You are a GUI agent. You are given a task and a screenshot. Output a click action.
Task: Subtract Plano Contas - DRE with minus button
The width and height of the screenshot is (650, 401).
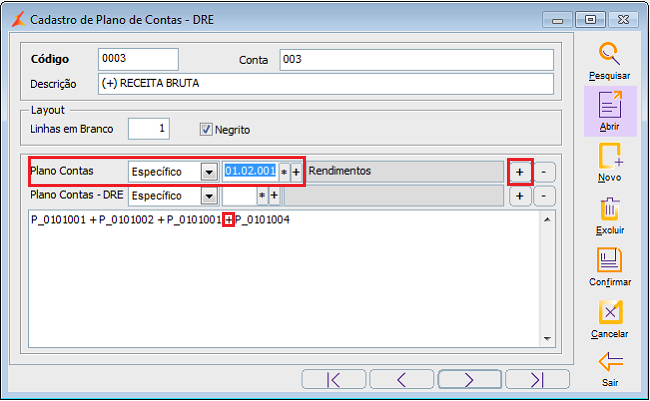coord(544,196)
